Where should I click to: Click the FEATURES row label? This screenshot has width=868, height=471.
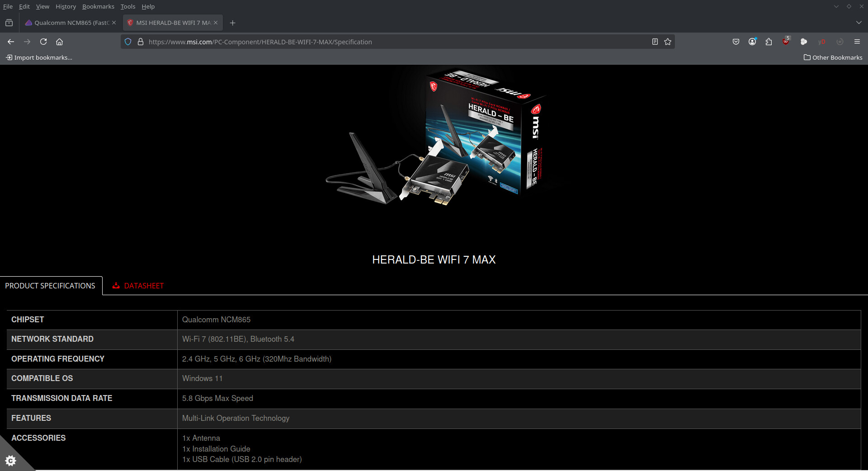pyautogui.click(x=31, y=418)
